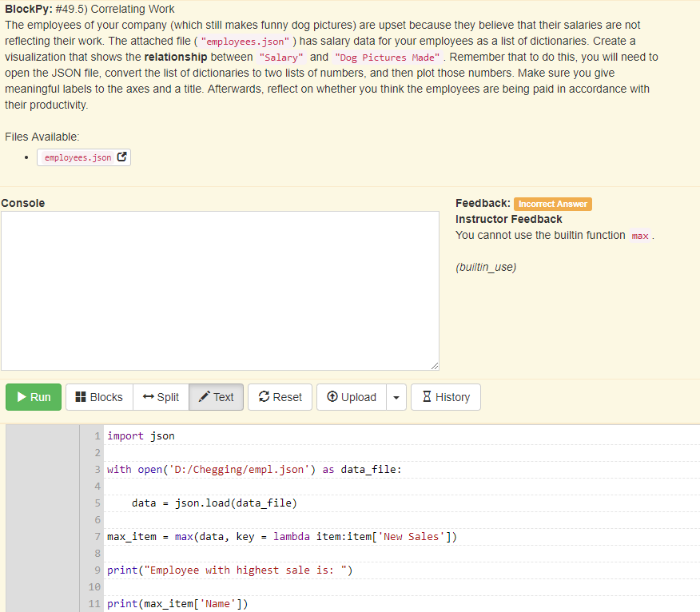The height and width of the screenshot is (612, 700).
Task: Click inside the Console text area
Action: tap(220, 288)
